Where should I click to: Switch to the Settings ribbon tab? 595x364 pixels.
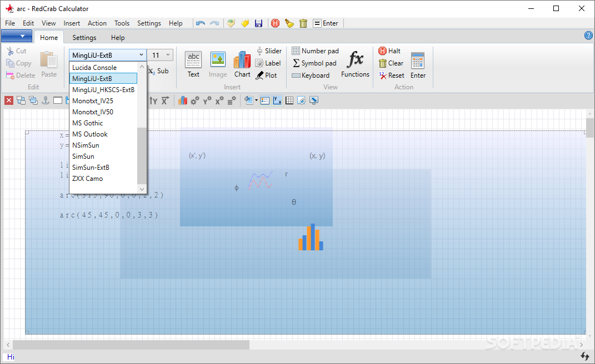pos(84,38)
